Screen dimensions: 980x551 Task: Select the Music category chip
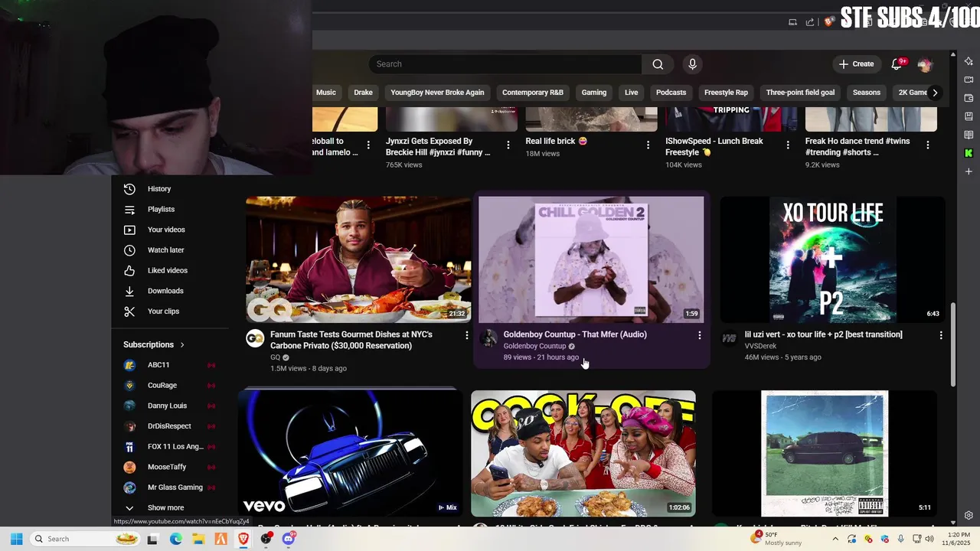point(325,93)
